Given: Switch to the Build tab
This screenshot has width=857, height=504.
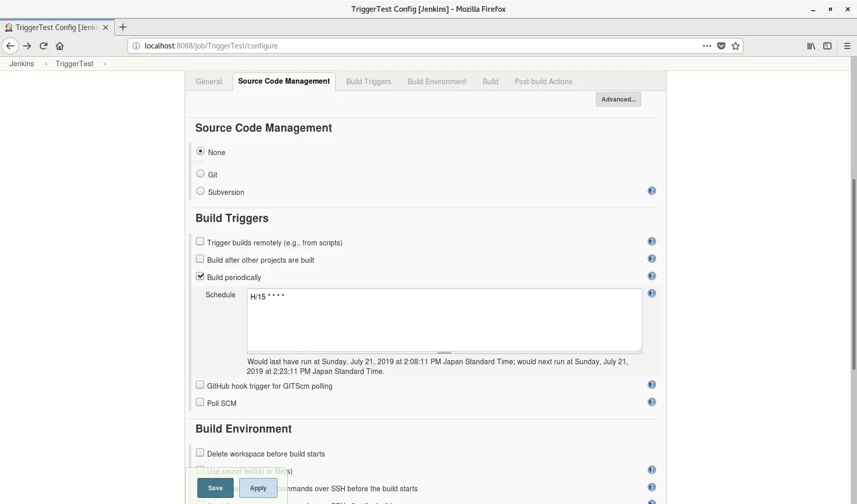Looking at the screenshot, I should (490, 82).
